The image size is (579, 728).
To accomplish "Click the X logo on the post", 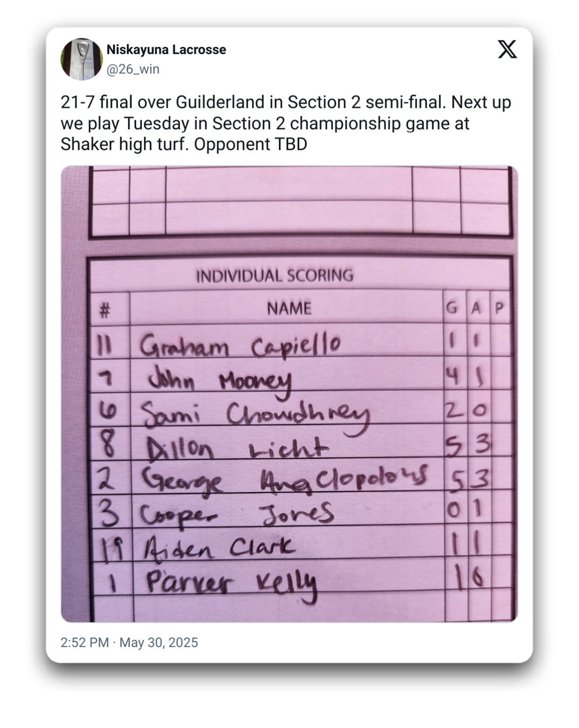I will (507, 50).
